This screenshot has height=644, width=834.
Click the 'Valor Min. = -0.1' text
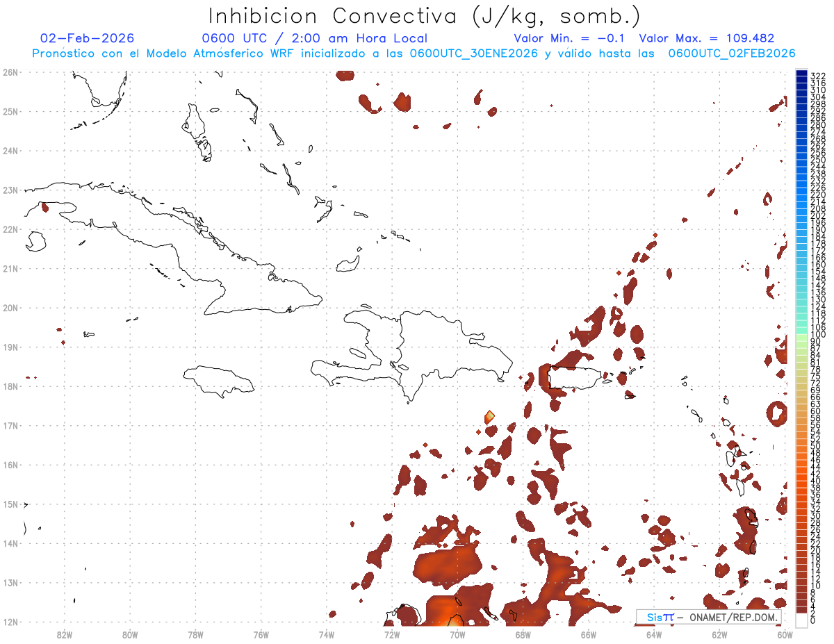(569, 38)
